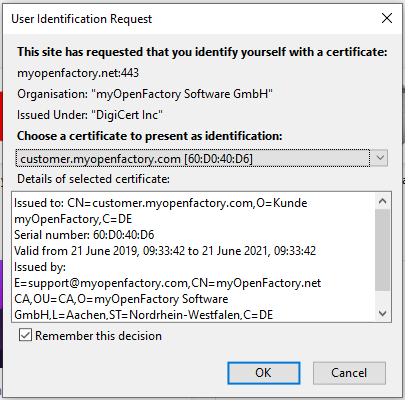This screenshot has width=405, height=400.
Task: Click the myopenfactory.net:443 host text
Action: click(x=78, y=73)
